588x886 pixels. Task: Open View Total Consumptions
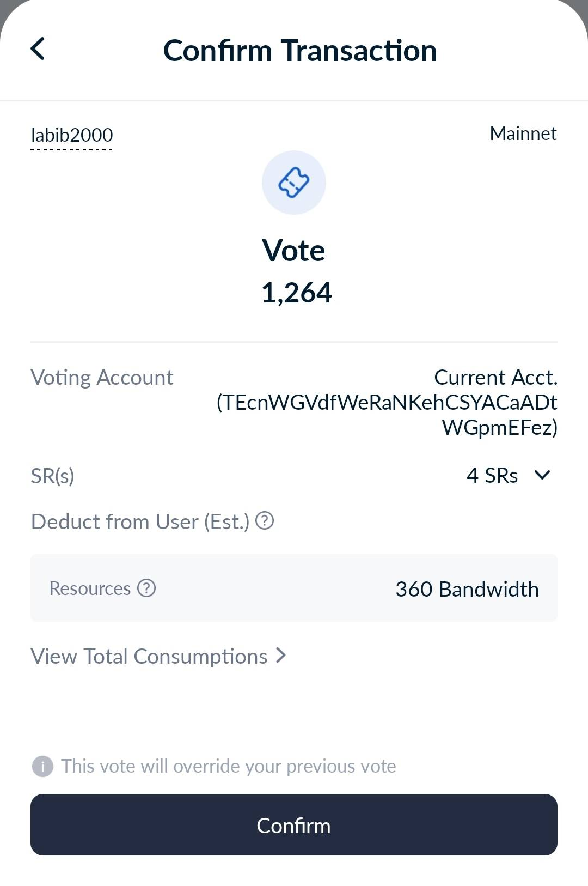(x=149, y=656)
